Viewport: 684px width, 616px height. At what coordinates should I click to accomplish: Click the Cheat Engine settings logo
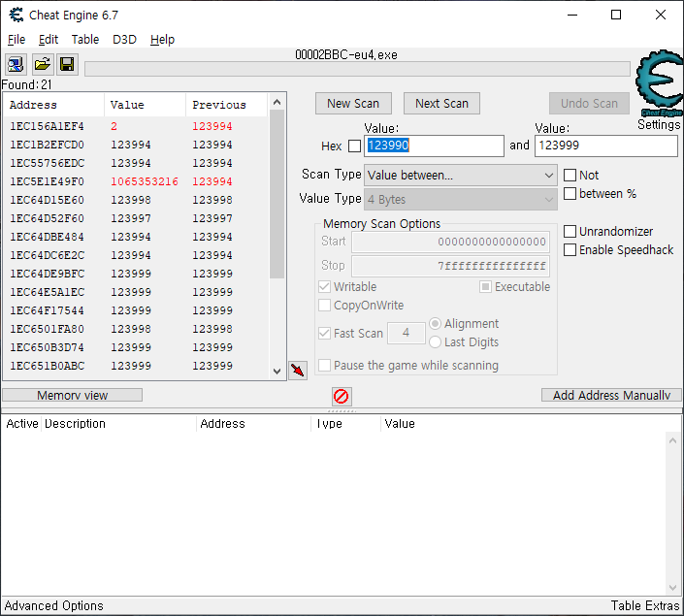659,82
